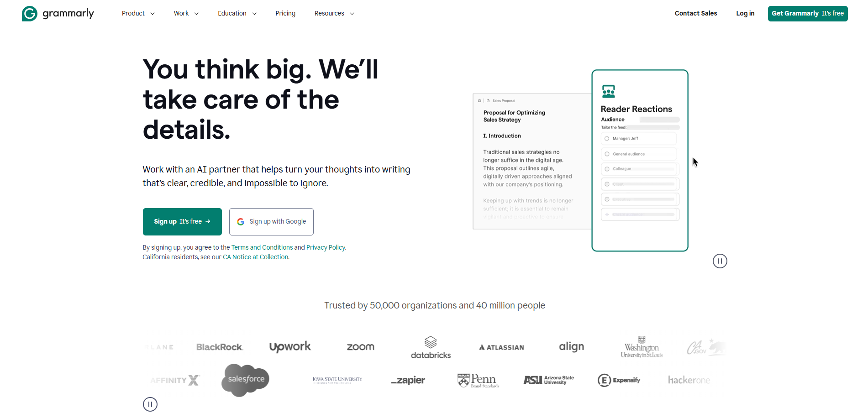Click the green Sign up It's free button

coord(182,222)
